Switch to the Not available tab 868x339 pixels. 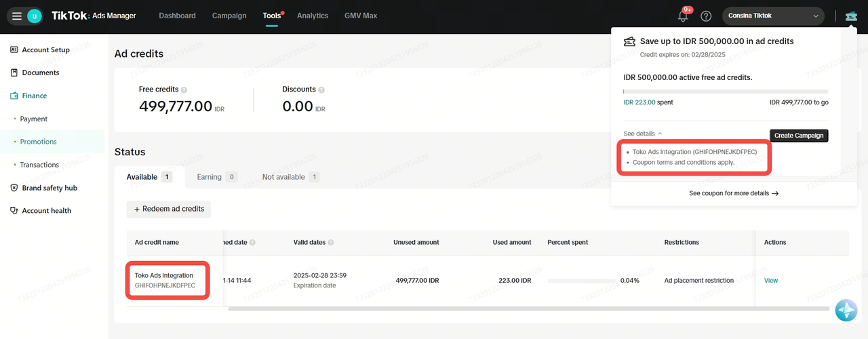(x=290, y=177)
